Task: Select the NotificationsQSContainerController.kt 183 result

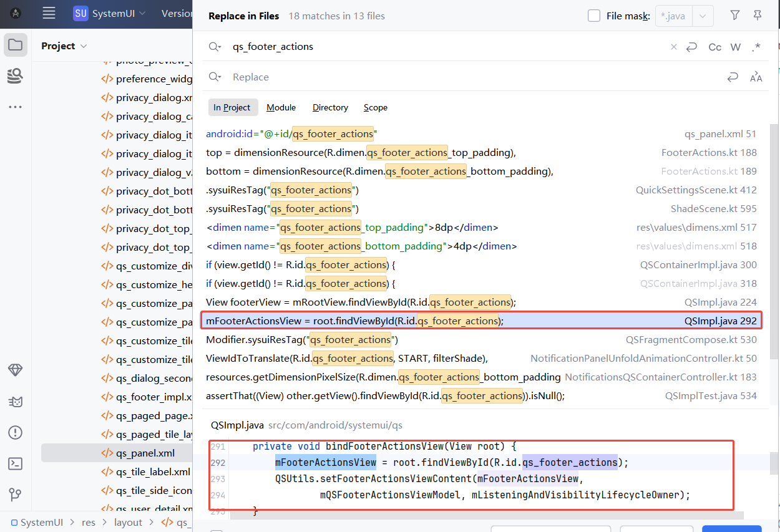Action: coord(481,377)
